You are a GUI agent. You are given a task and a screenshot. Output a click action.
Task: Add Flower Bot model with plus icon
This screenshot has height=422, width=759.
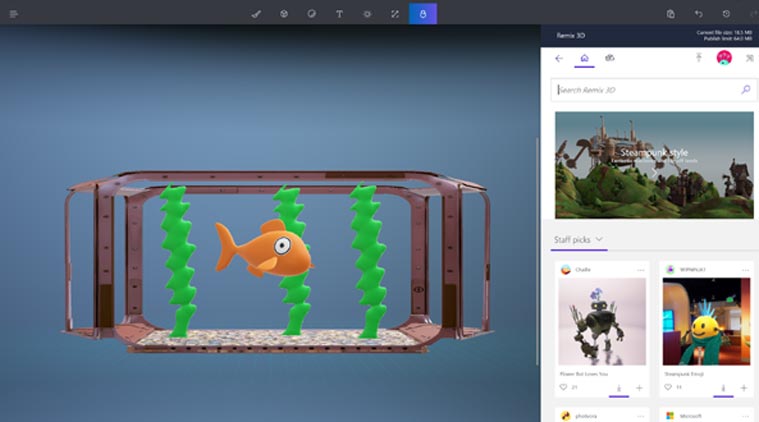pyautogui.click(x=639, y=387)
